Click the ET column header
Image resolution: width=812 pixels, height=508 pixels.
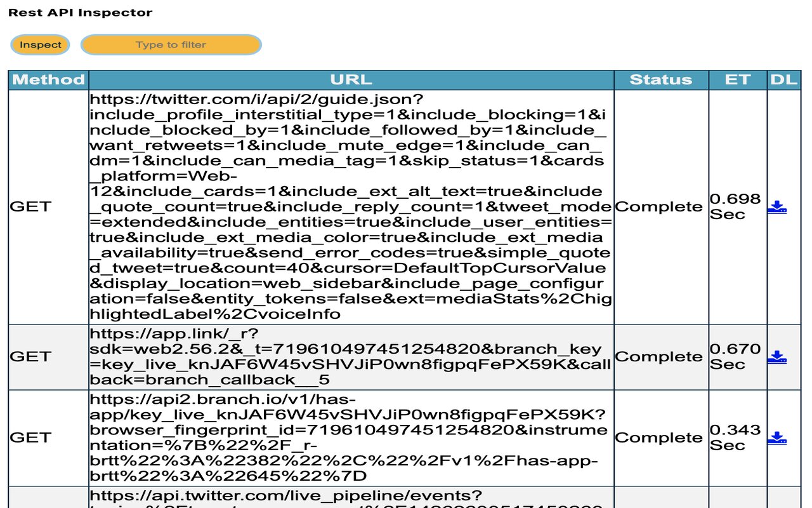tap(738, 80)
